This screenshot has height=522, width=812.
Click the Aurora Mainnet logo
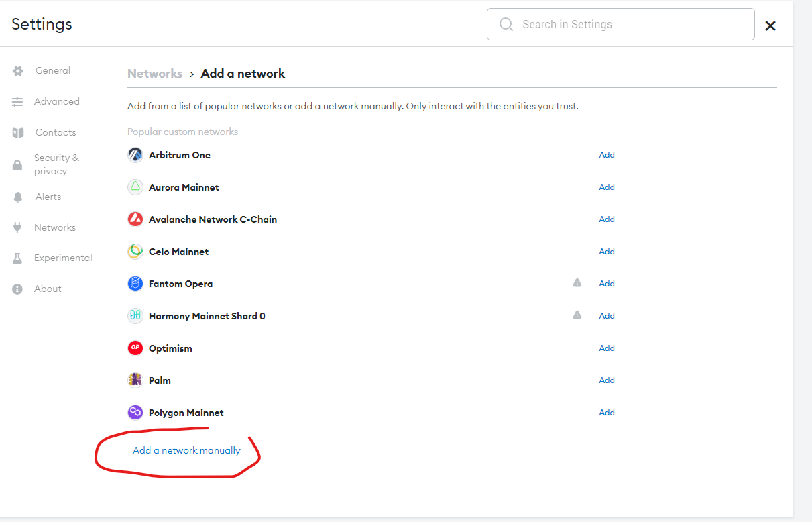click(x=135, y=187)
